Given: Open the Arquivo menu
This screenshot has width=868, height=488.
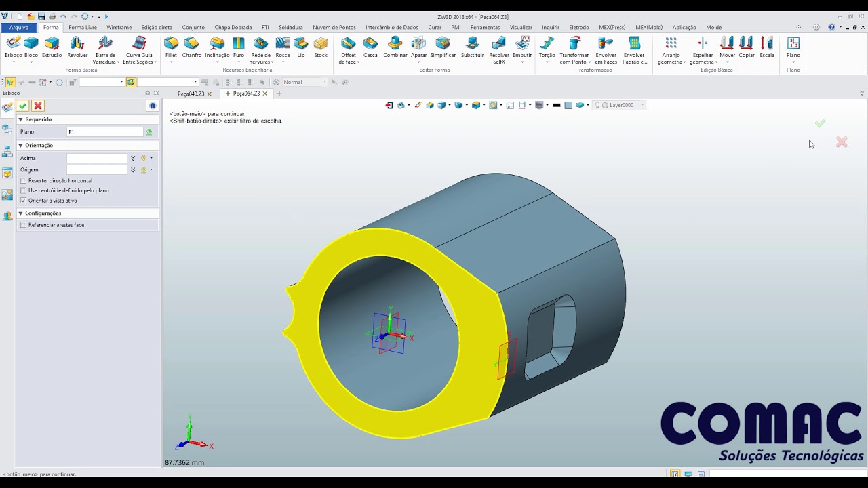Looking at the screenshot, I should 19,28.
